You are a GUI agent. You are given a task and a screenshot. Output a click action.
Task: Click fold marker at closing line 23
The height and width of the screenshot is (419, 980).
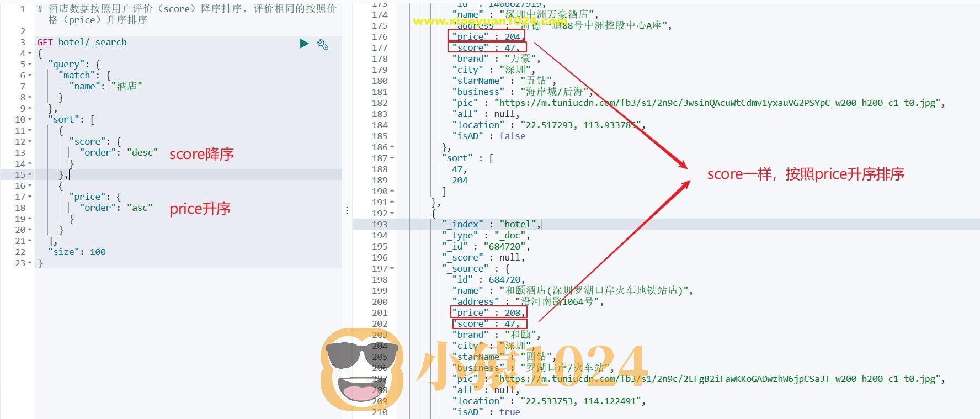[x=30, y=263]
